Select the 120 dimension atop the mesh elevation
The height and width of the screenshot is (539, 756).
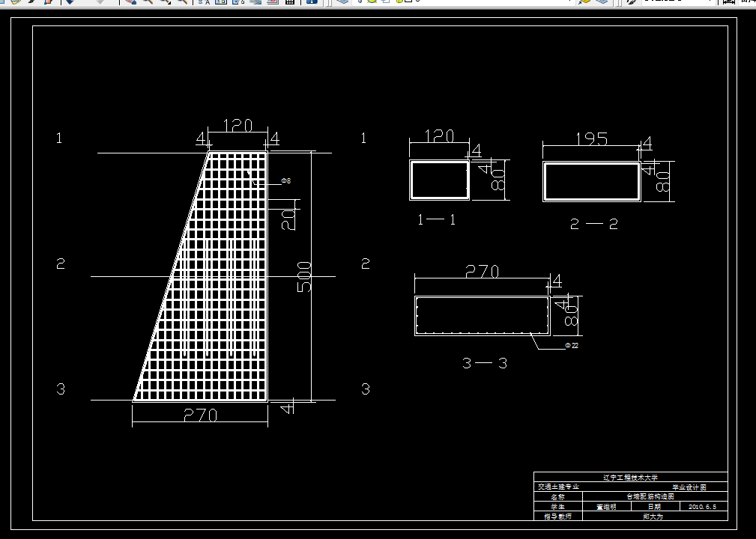click(238, 126)
